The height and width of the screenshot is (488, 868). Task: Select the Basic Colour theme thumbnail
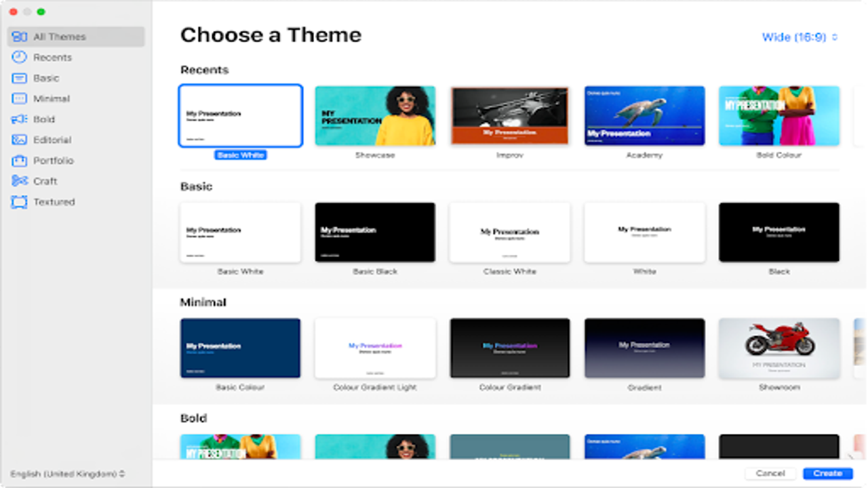point(241,348)
